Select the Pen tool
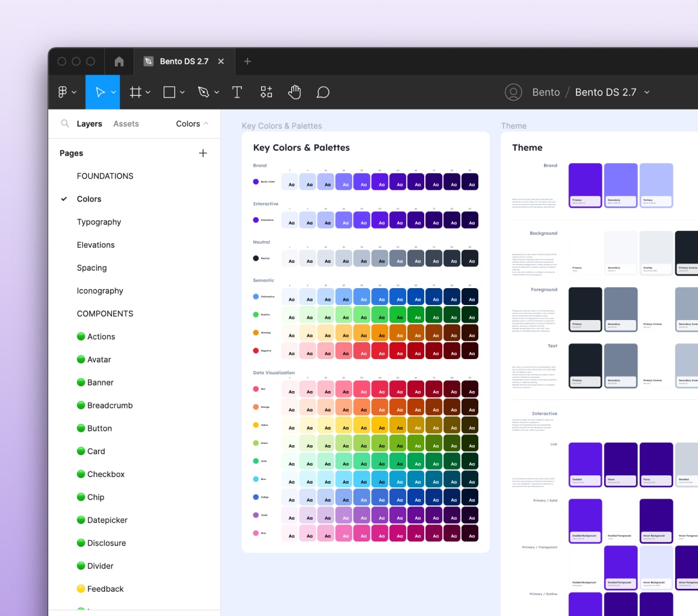The image size is (698, 616). tap(204, 91)
